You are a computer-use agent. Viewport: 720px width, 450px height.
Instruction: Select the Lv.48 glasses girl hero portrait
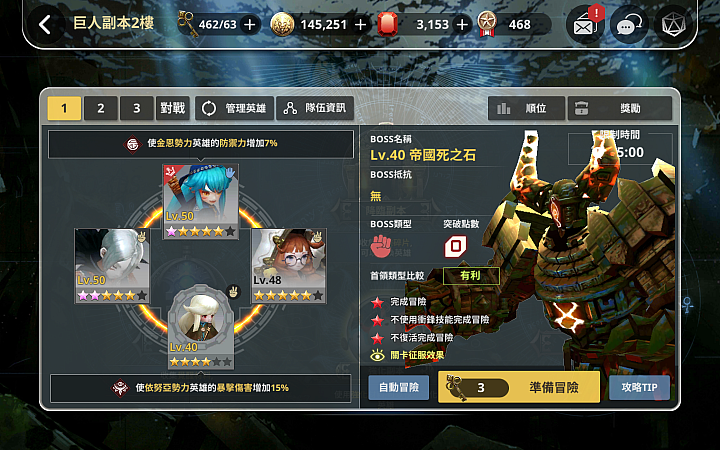click(289, 266)
